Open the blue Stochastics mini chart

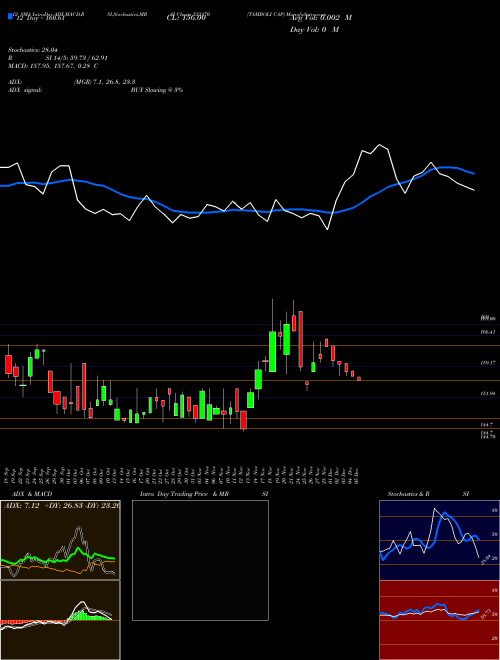pos(439,540)
